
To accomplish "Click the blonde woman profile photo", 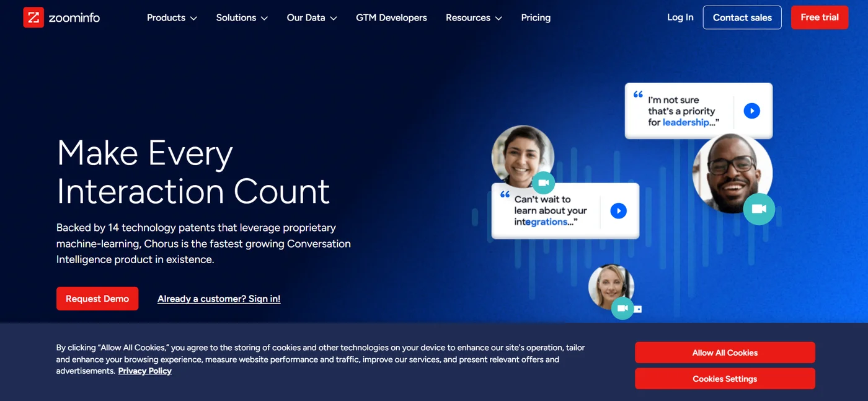I will pyautogui.click(x=611, y=287).
